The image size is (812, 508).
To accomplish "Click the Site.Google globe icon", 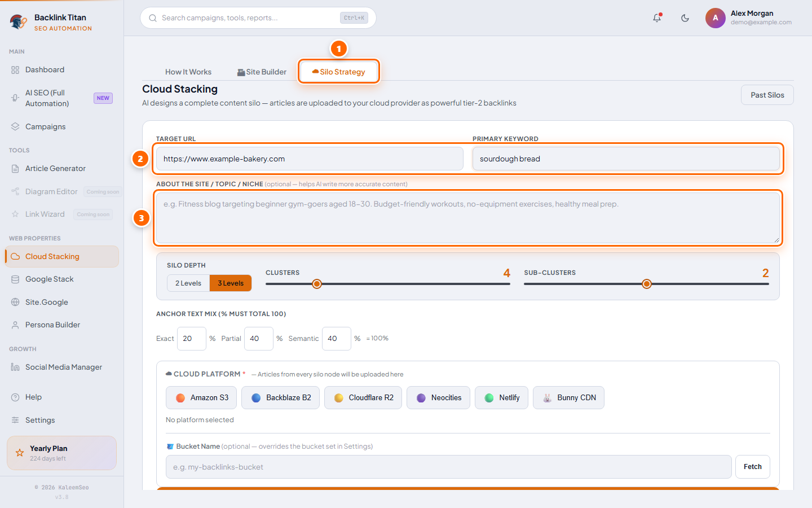I will pos(15,302).
